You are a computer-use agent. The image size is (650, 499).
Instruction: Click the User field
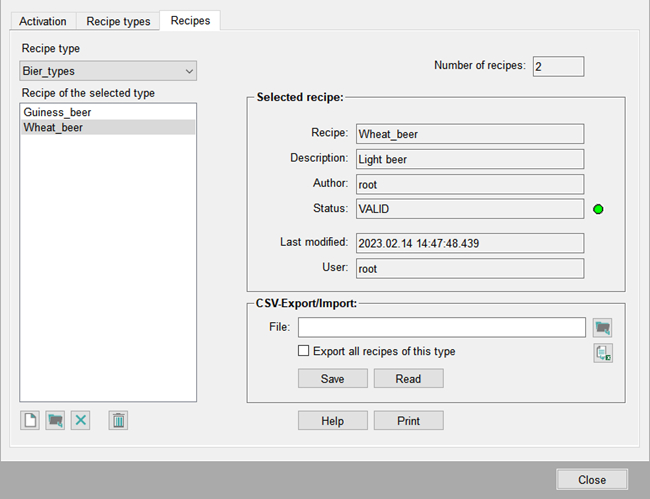[x=470, y=269]
